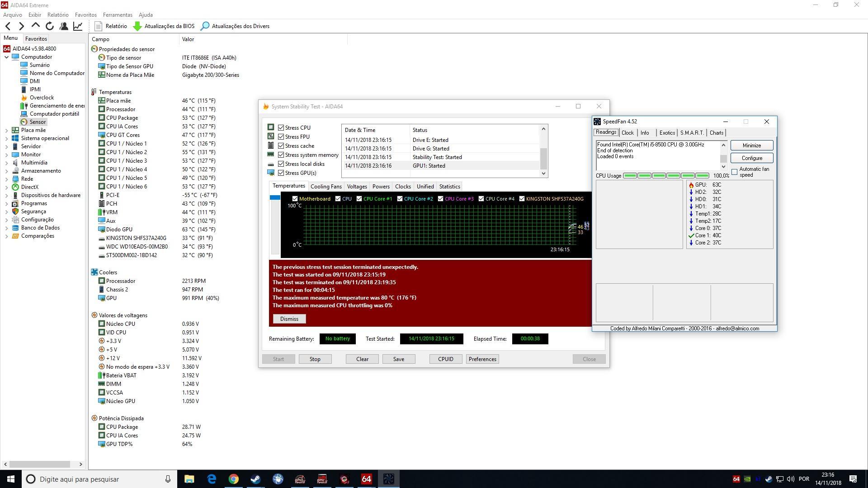868x488 pixels.
Task: Select IPMI item in the tree
Action: pyautogui.click(x=35, y=89)
